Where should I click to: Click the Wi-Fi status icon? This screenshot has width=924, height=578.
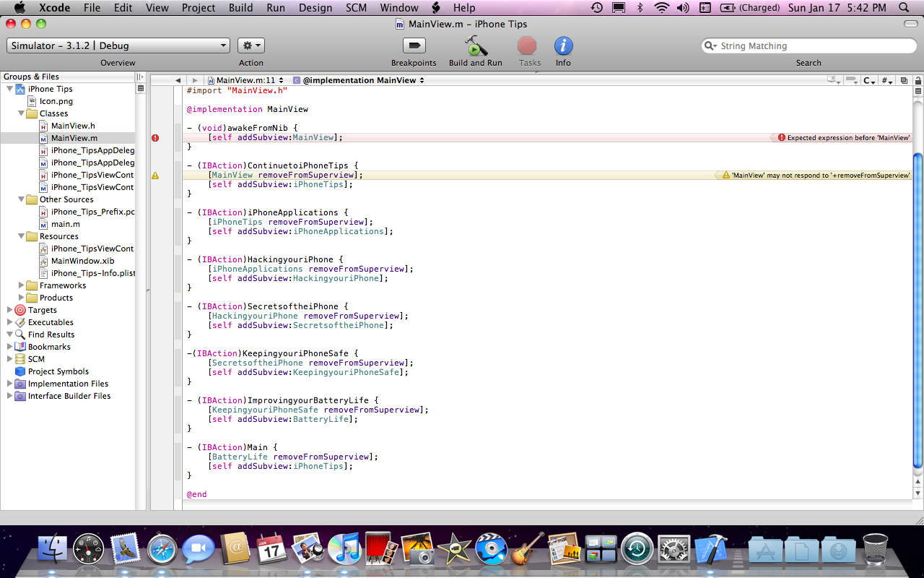click(x=662, y=8)
